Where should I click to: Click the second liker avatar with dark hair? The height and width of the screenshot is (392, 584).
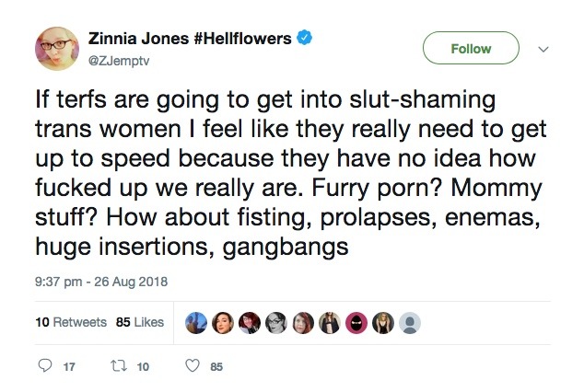click(222, 322)
